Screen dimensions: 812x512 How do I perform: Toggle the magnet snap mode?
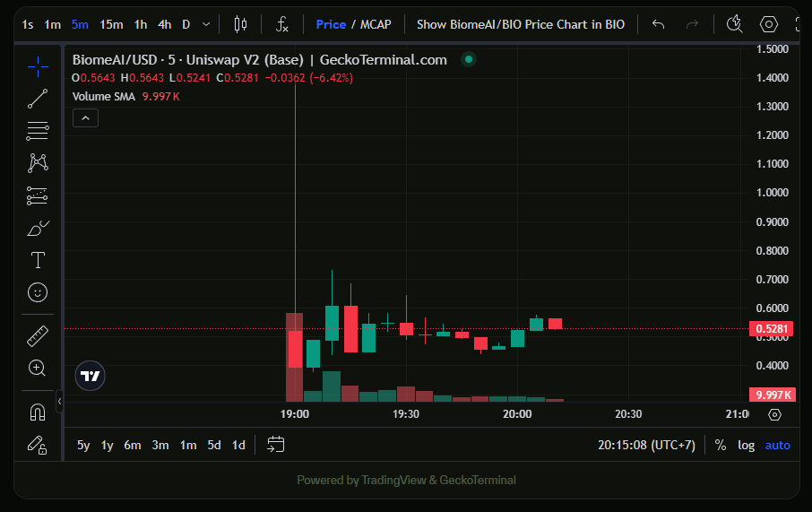click(x=38, y=412)
